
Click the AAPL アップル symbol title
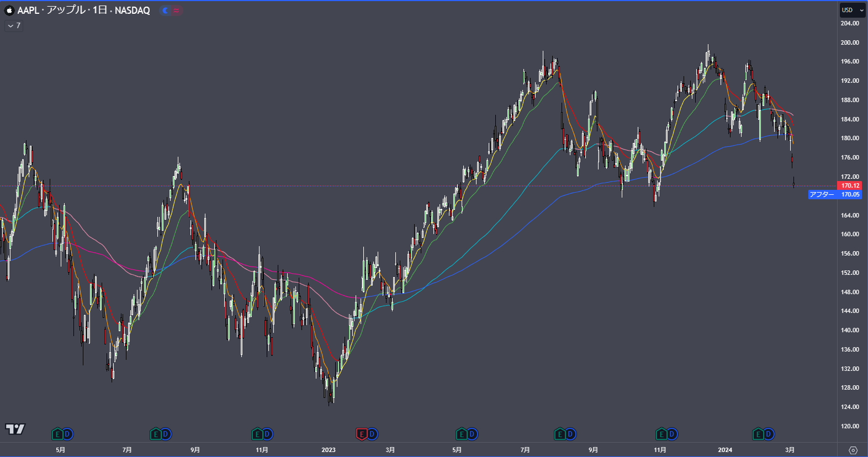click(x=51, y=10)
